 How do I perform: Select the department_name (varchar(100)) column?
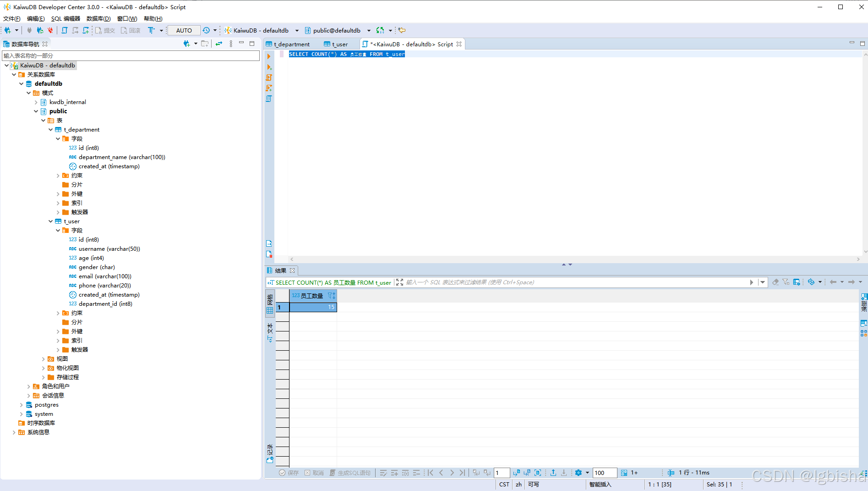point(122,157)
